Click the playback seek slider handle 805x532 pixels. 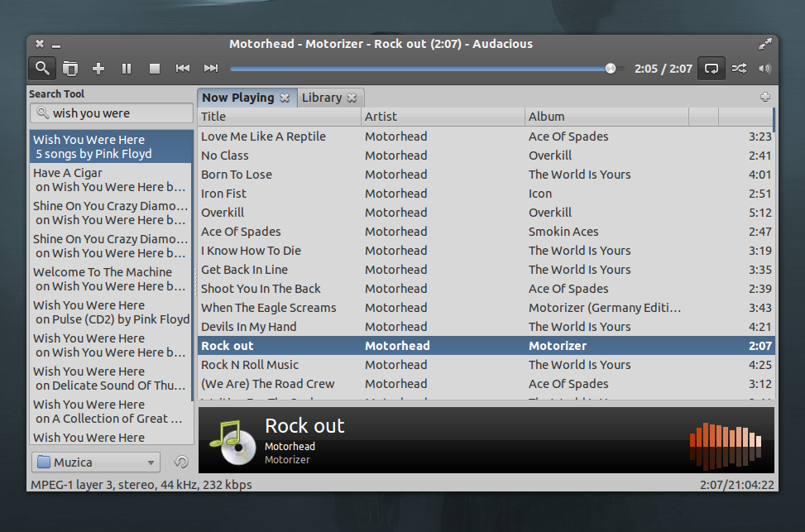click(x=610, y=69)
